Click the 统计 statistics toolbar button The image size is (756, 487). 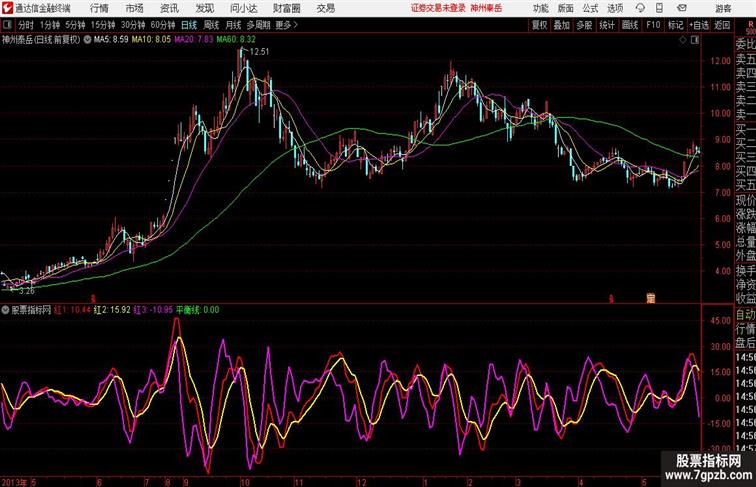pos(607,25)
